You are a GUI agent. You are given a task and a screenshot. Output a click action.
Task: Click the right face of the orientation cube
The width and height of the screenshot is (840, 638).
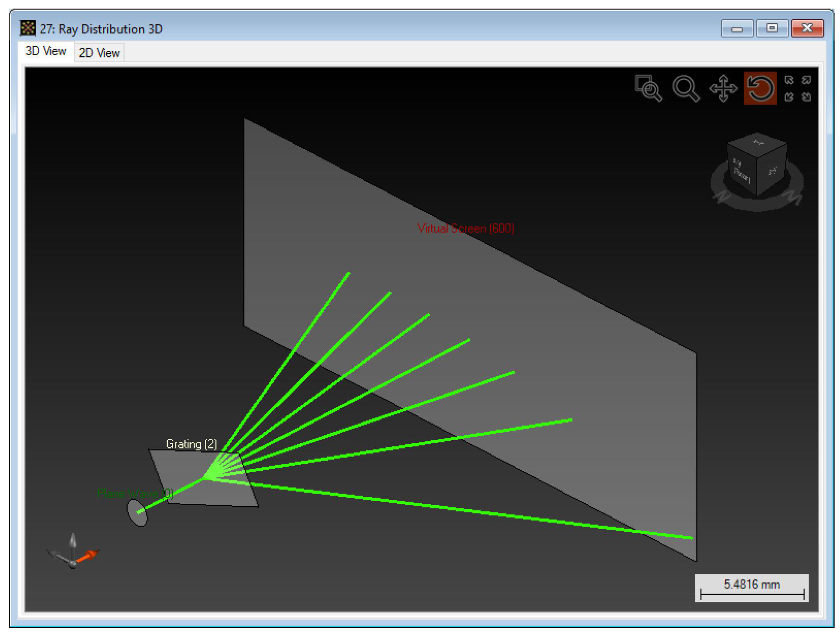tap(772, 172)
